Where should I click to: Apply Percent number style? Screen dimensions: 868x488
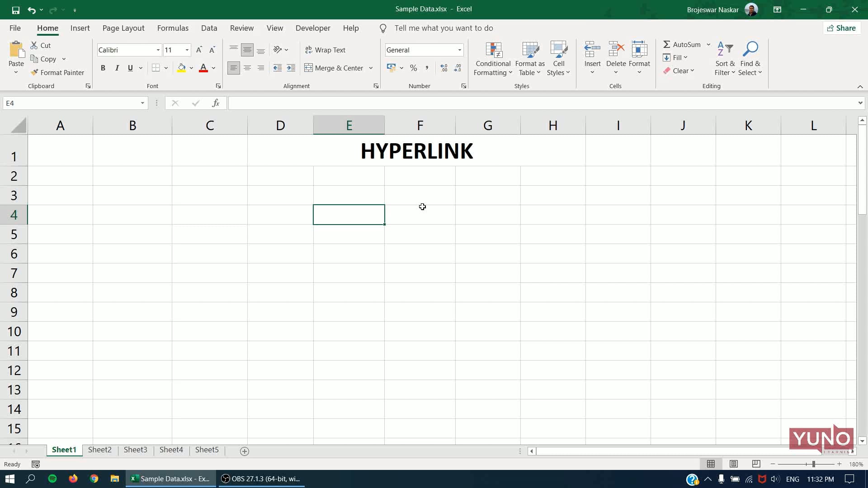click(413, 68)
